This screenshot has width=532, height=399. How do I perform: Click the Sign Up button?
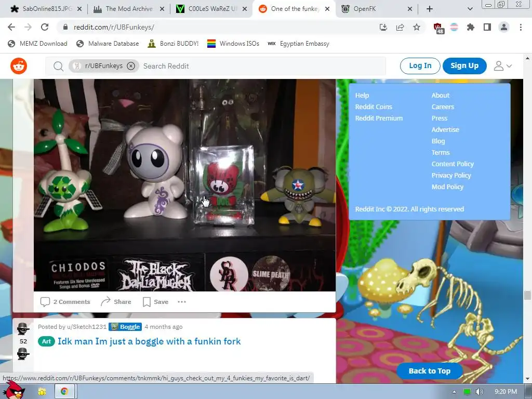464,66
